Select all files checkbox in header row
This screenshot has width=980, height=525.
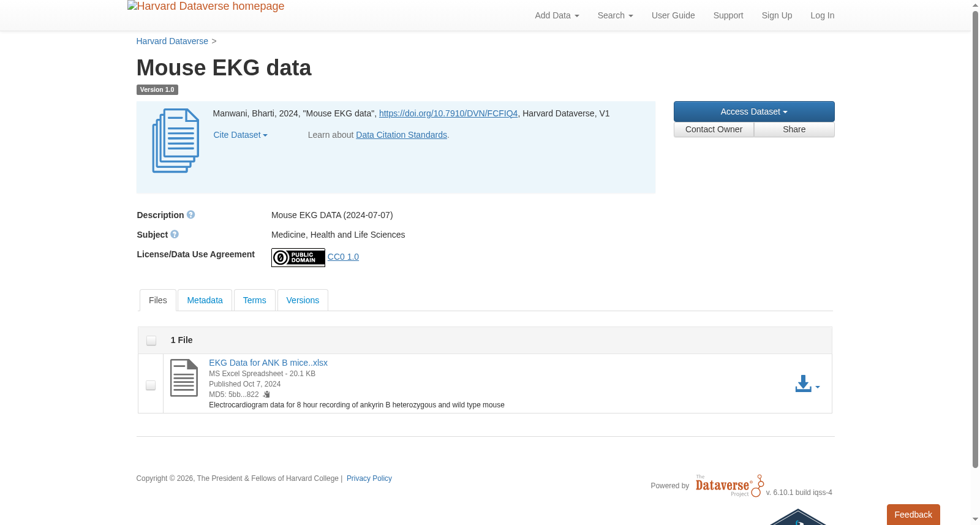[151, 341]
